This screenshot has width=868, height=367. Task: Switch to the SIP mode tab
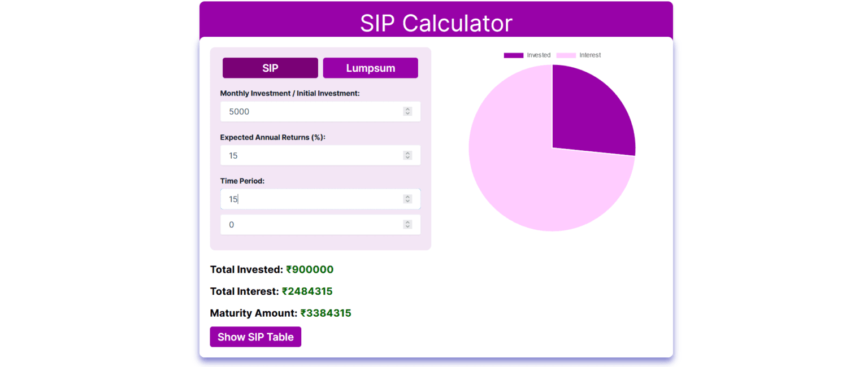[270, 68]
